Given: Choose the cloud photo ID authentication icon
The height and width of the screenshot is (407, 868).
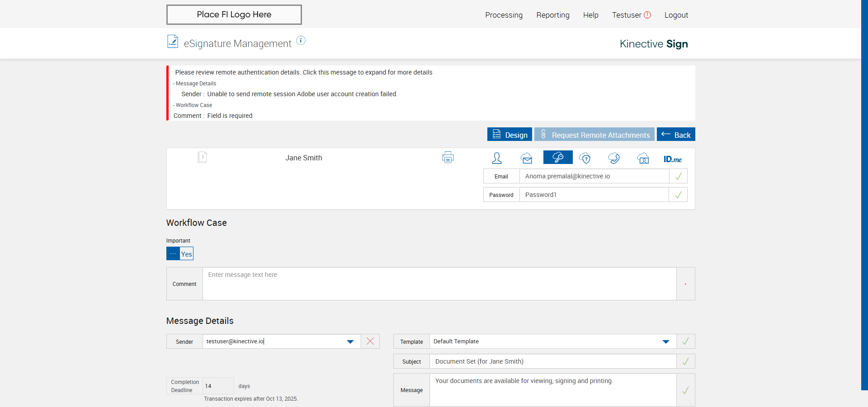Looking at the screenshot, I should pyautogui.click(x=643, y=158).
